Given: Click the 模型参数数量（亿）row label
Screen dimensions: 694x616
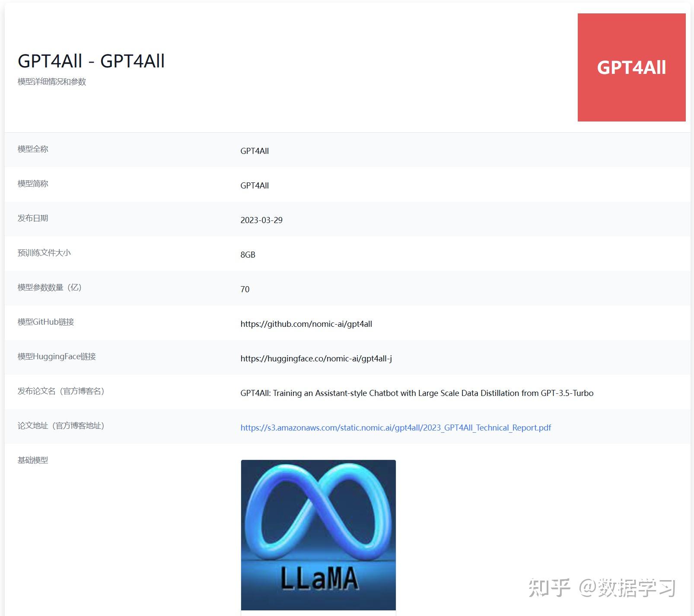Looking at the screenshot, I should (x=51, y=287).
